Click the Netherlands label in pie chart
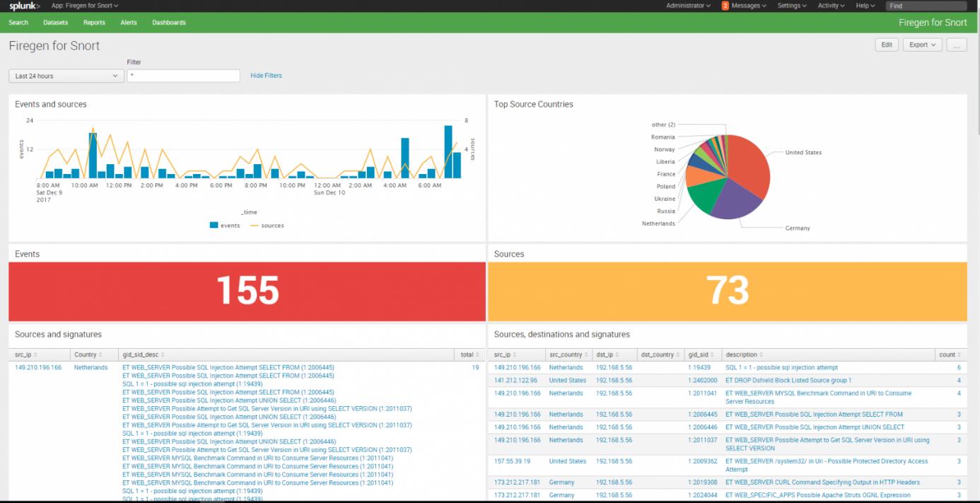 point(658,224)
